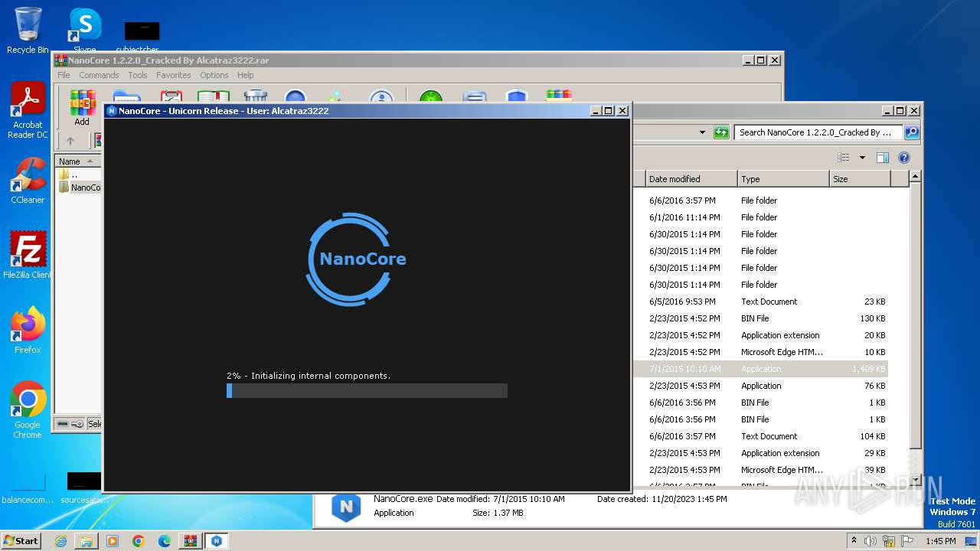Open the Recycle Bin desktop icon
Viewport: 980px width, 551px height.
point(28,31)
